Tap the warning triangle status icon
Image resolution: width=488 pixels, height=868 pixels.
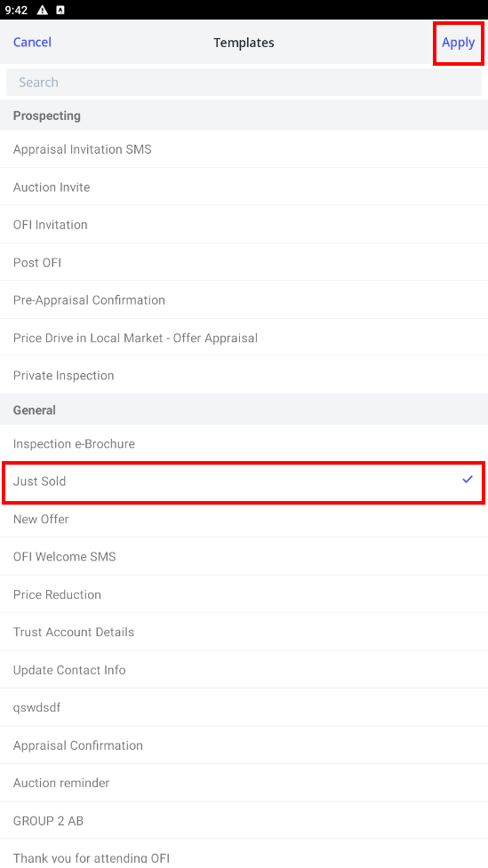click(x=42, y=10)
